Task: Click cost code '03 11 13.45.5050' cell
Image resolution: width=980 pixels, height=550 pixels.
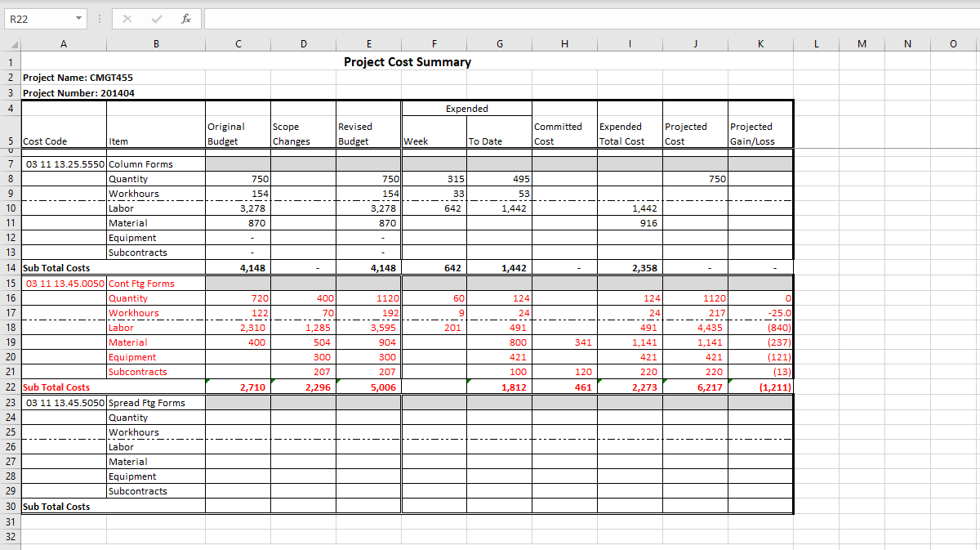Action: pos(64,403)
